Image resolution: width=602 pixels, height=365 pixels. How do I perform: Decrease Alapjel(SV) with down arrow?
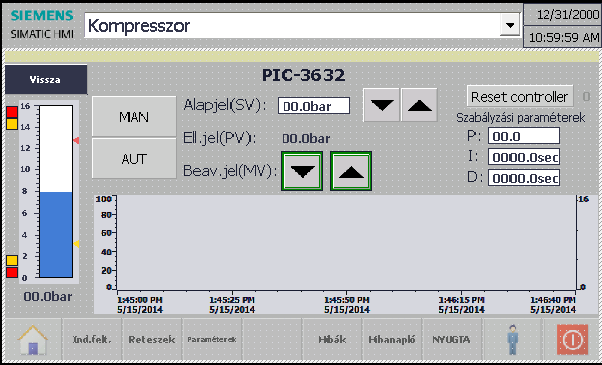click(382, 105)
